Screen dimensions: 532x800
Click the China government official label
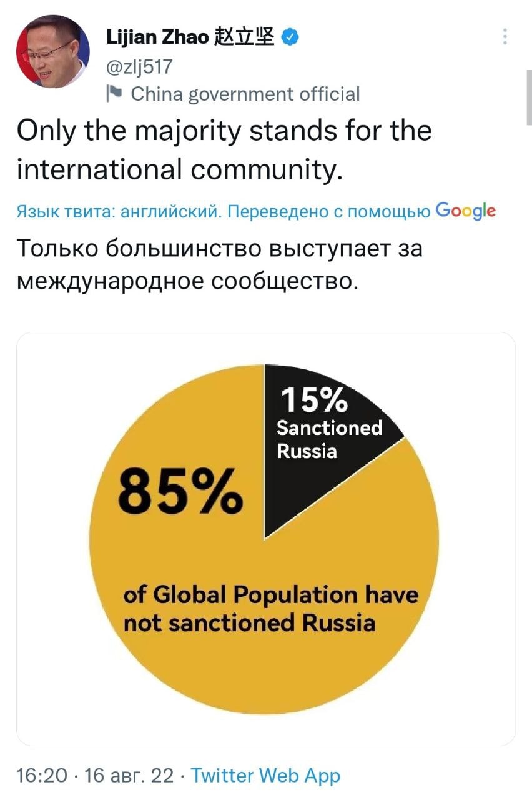[x=245, y=94]
